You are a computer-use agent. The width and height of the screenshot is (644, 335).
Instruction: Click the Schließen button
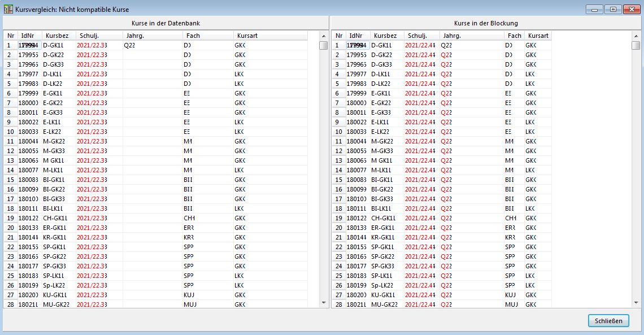coord(608,321)
